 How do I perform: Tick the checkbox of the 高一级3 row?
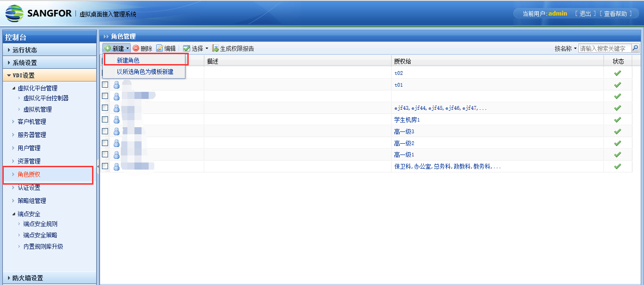[x=105, y=131]
